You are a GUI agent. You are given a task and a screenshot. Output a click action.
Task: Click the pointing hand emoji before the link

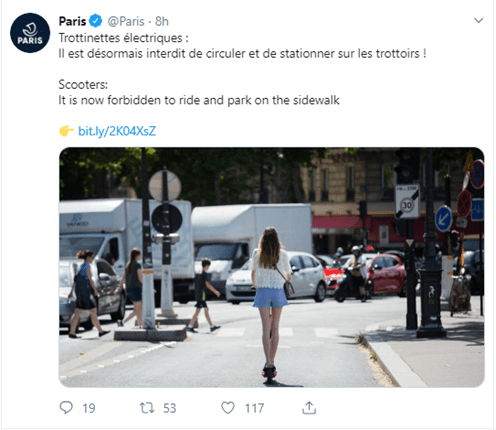[x=66, y=131]
